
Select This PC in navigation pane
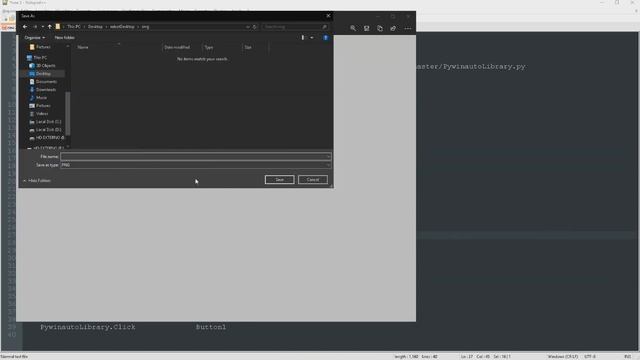click(x=40, y=58)
